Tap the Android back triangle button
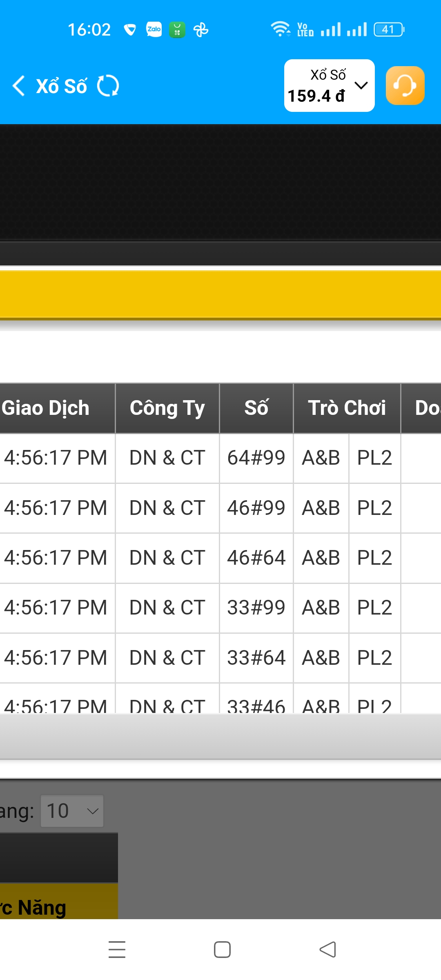The image size is (441, 980). pos(327,949)
